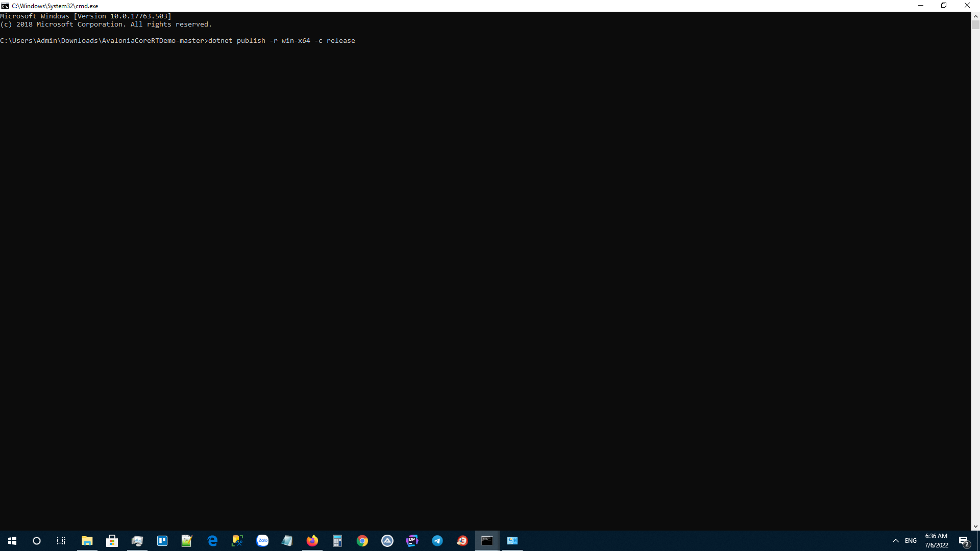Screen dimensions: 980x551
Task: Open the Trello app
Action: (x=162, y=540)
